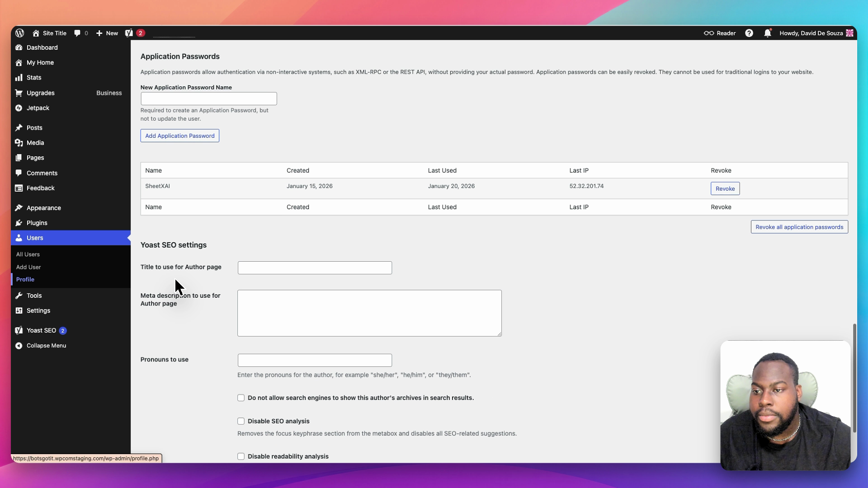Select Add User submenu item
Image resolution: width=868 pixels, height=488 pixels.
[x=28, y=267]
